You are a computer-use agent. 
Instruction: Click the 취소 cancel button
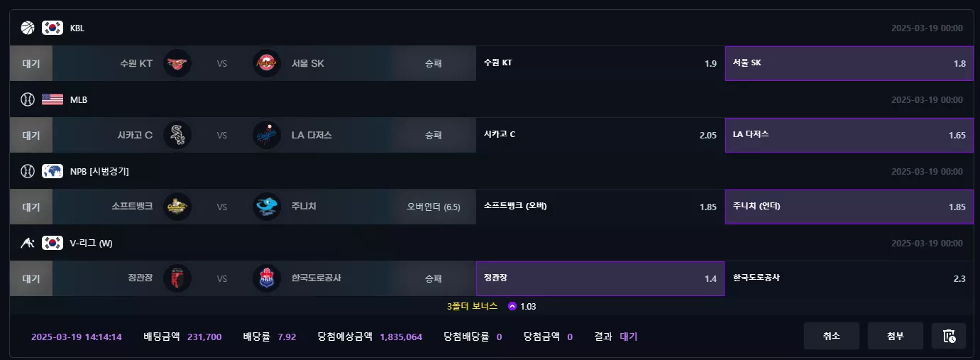[x=832, y=336]
